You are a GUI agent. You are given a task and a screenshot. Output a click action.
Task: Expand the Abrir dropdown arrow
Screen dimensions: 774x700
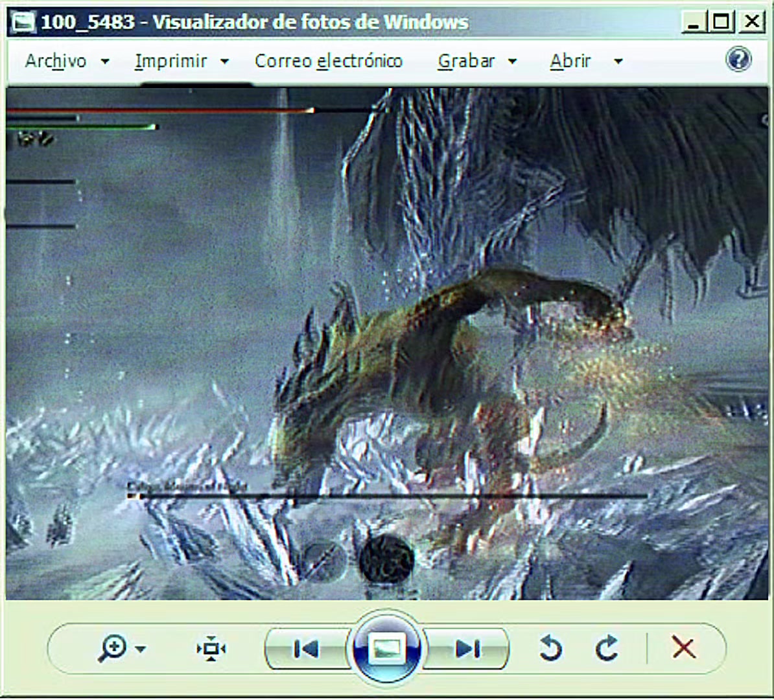pos(618,62)
